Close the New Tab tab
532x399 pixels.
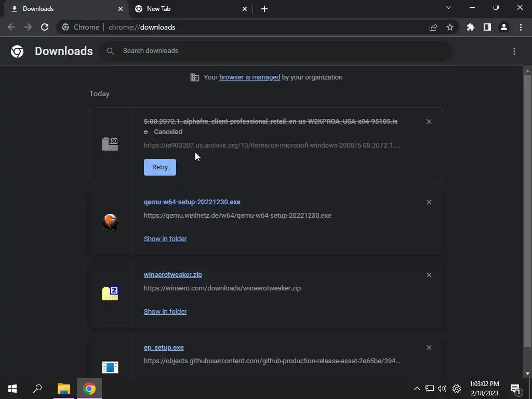(x=245, y=9)
